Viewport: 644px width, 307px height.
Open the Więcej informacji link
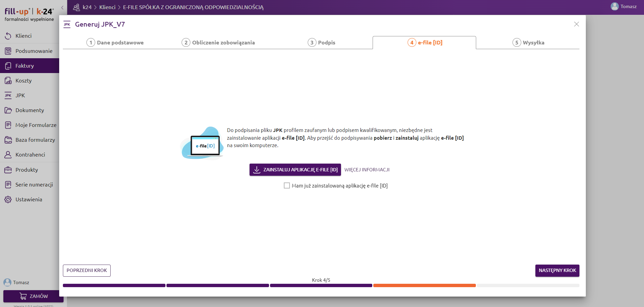coord(367,170)
